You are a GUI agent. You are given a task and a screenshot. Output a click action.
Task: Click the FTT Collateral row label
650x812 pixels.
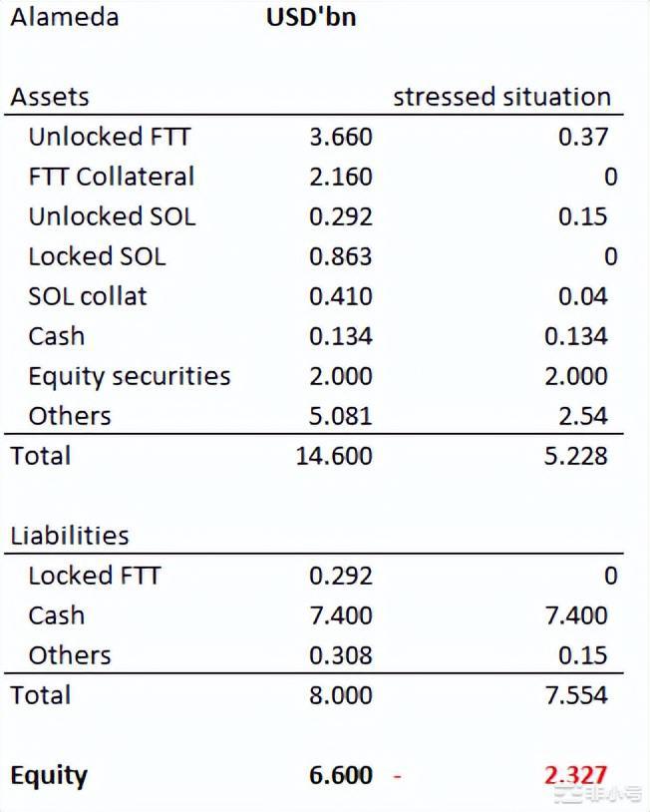111,177
